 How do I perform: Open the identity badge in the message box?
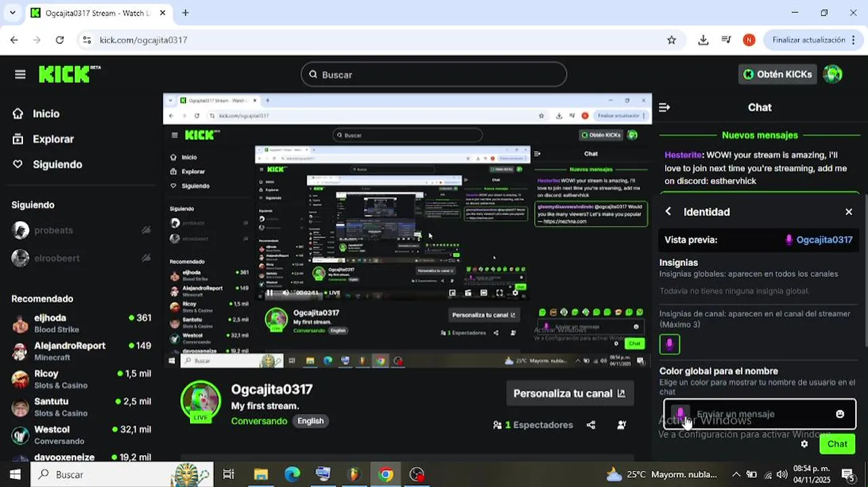681,413
